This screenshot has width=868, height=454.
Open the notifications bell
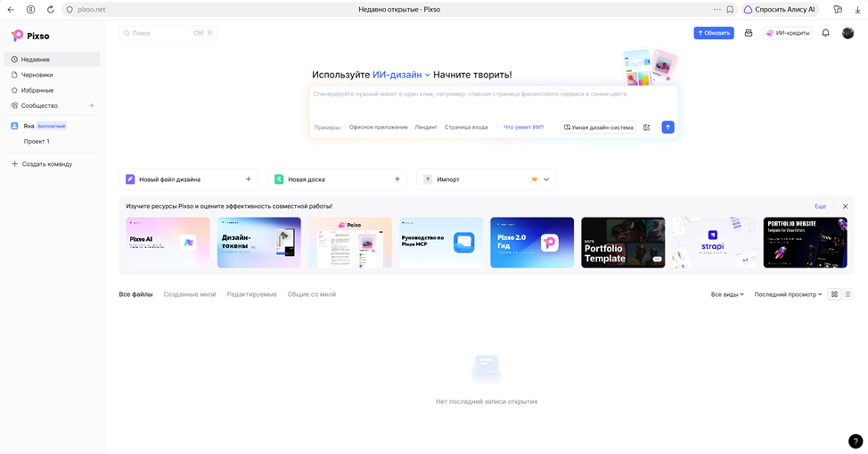click(x=825, y=33)
